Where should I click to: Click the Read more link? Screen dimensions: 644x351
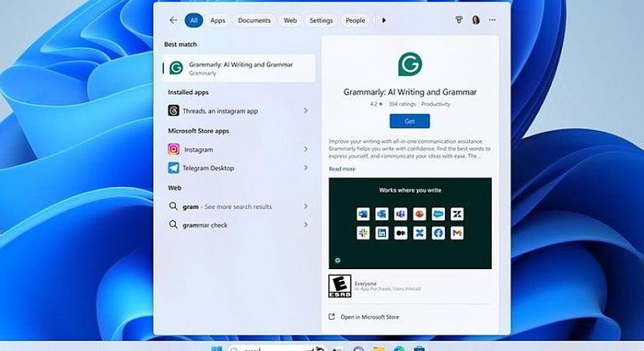pyautogui.click(x=342, y=169)
